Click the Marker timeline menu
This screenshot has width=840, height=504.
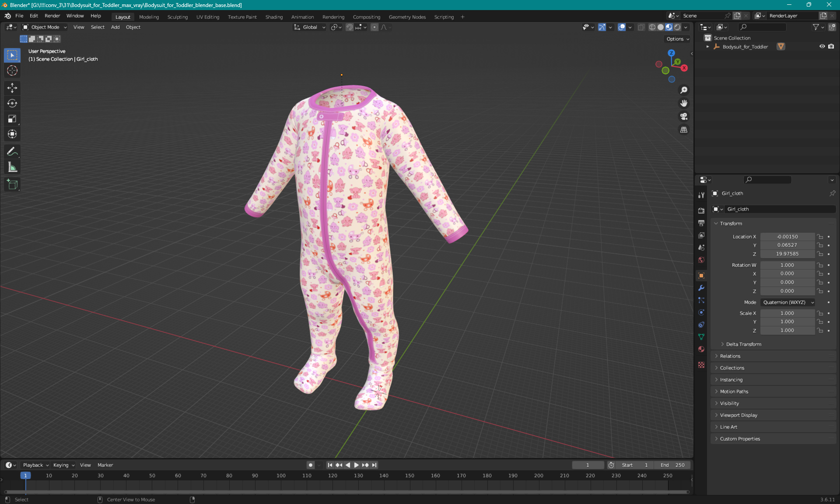[x=105, y=465]
